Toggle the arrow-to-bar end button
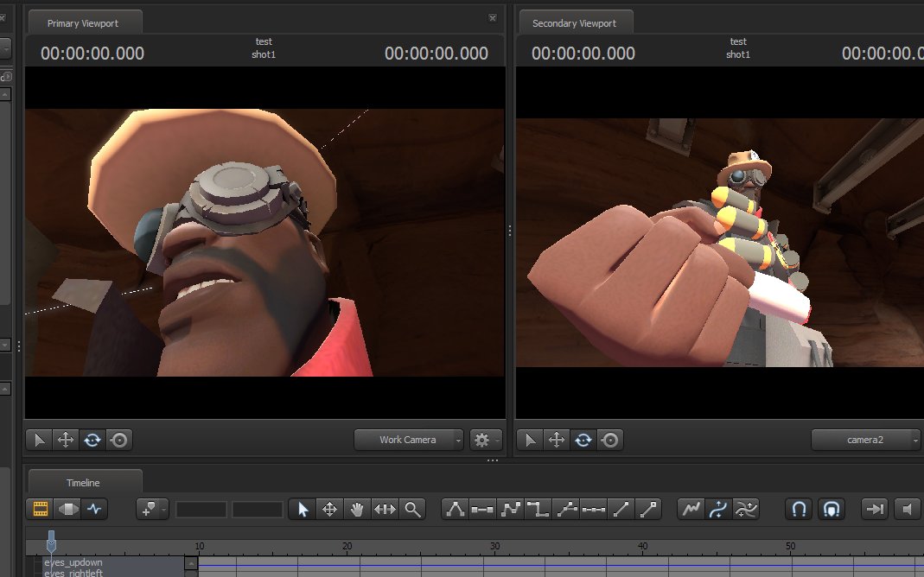The width and height of the screenshot is (924, 577). click(x=875, y=510)
